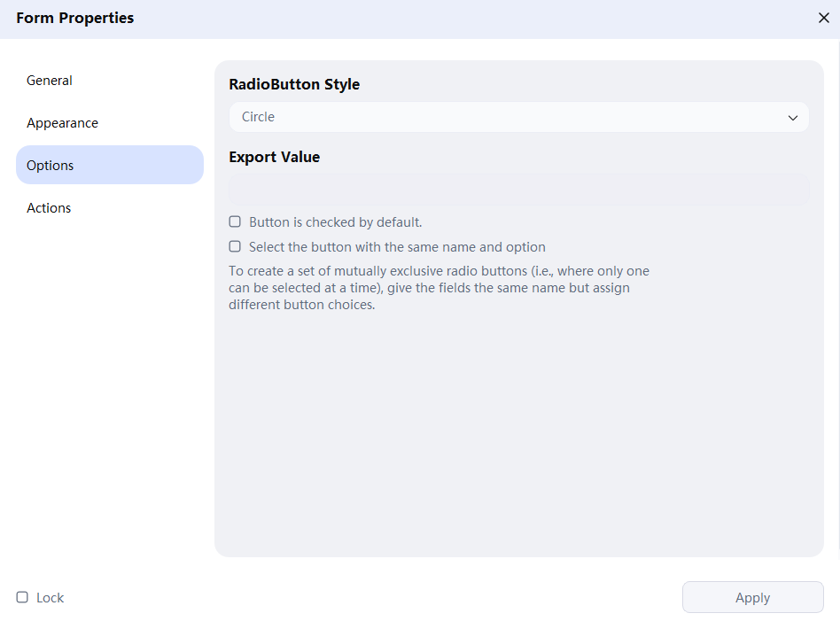The width and height of the screenshot is (840, 621).
Task: Uncheck the default checked button option
Action: pos(235,221)
